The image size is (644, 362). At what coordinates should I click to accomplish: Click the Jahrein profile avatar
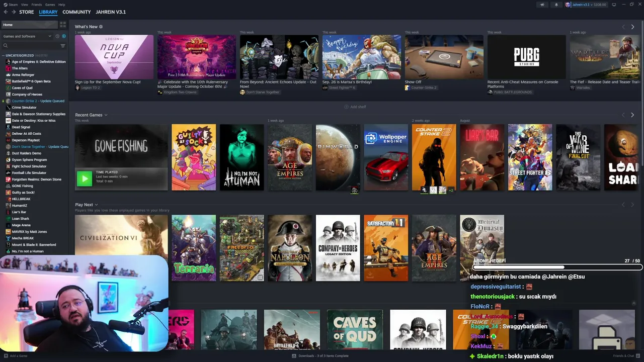pyautogui.click(x=568, y=5)
